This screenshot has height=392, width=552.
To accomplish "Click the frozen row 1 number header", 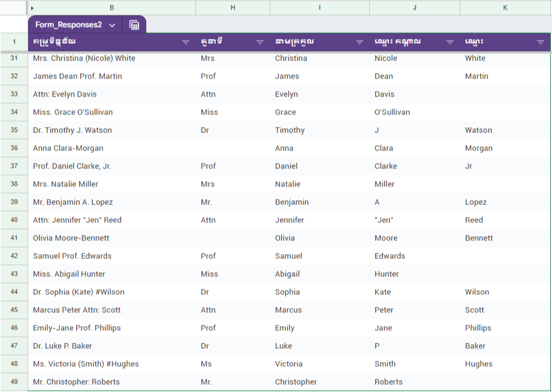I will 14,42.
